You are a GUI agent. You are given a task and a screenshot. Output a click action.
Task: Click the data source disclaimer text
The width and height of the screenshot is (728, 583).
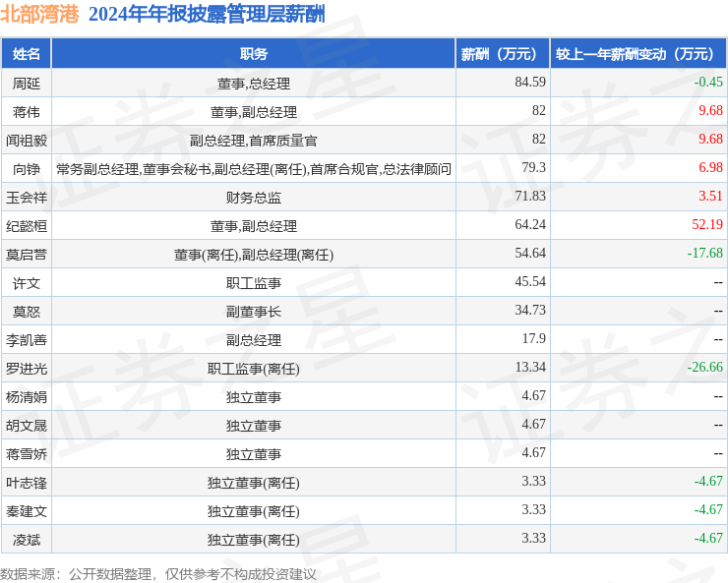coord(158,574)
